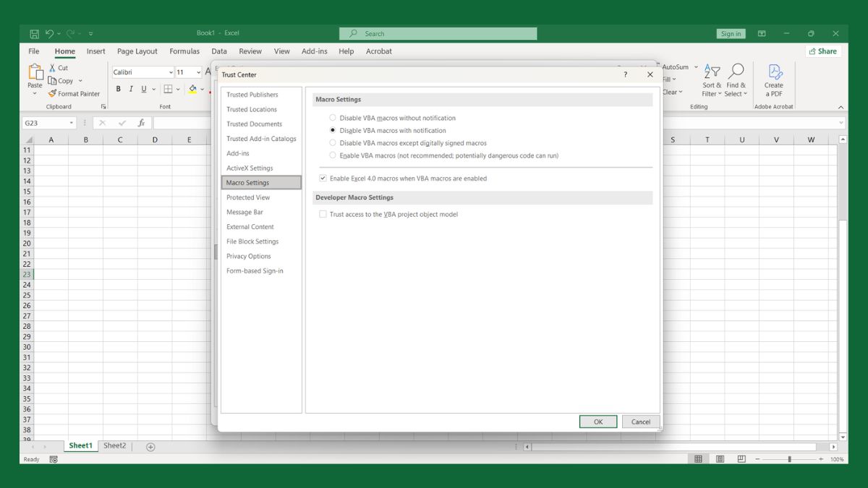Expand the Copy options arrow
This screenshot has height=488, width=868.
coord(80,81)
